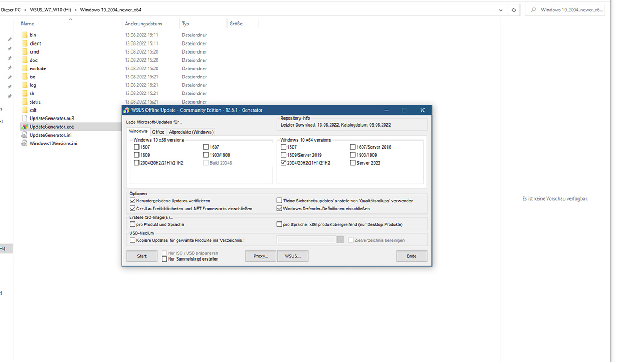
Task: Switch to the Office tab
Action: point(158,132)
